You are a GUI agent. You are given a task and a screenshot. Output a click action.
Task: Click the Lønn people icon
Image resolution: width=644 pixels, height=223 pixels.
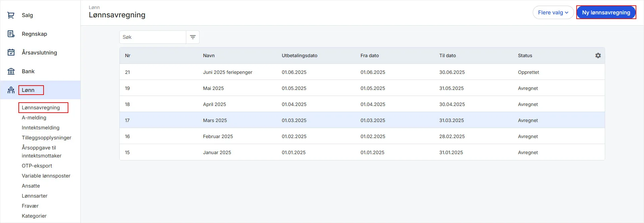pos(11,90)
